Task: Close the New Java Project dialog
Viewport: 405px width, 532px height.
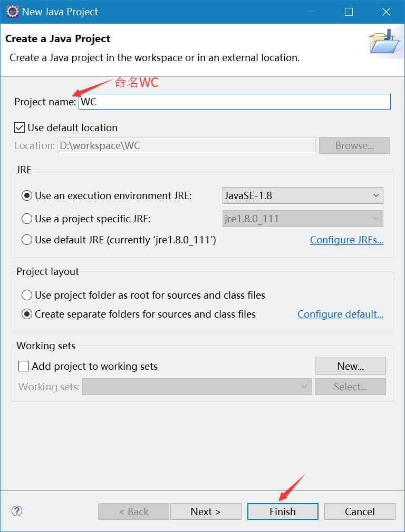Action: (x=387, y=12)
